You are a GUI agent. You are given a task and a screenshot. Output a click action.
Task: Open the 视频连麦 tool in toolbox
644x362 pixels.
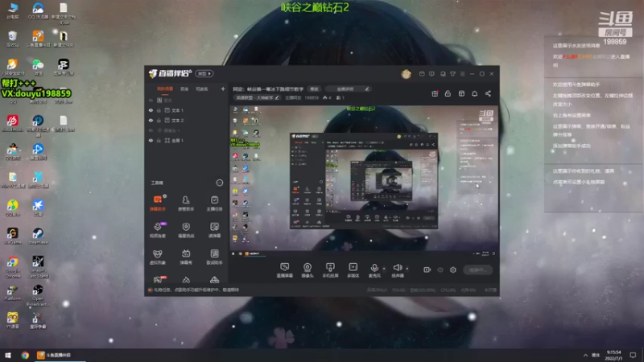click(x=158, y=230)
